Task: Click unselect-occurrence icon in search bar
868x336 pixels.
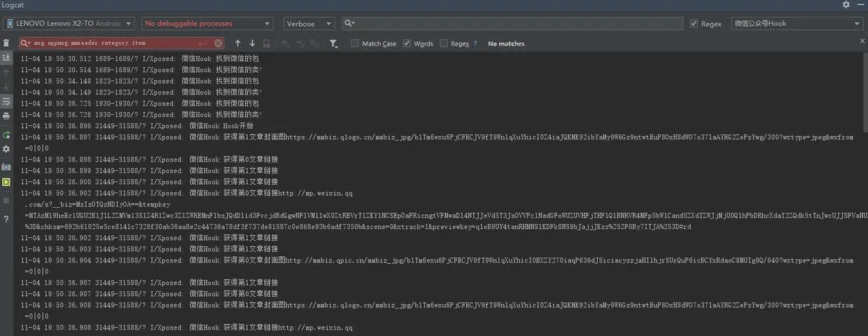Action: [x=300, y=43]
